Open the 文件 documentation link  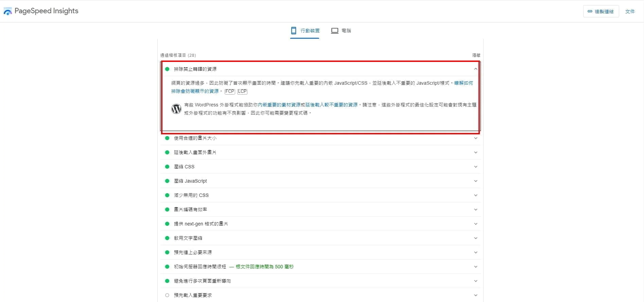pyautogui.click(x=630, y=11)
